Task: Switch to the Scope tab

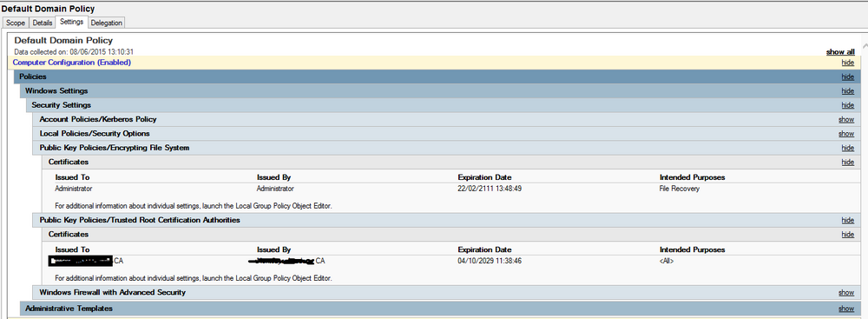Action: [x=16, y=23]
